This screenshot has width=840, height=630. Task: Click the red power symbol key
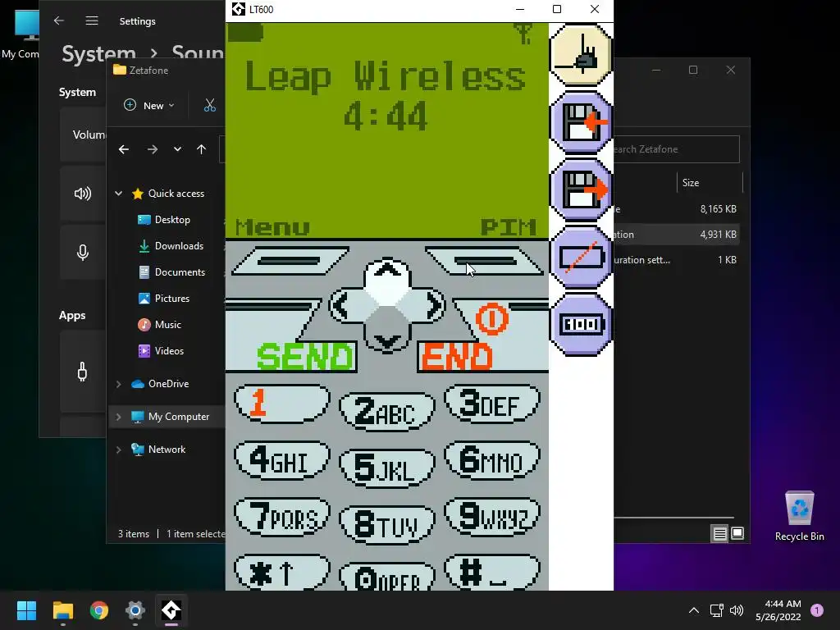click(492, 319)
